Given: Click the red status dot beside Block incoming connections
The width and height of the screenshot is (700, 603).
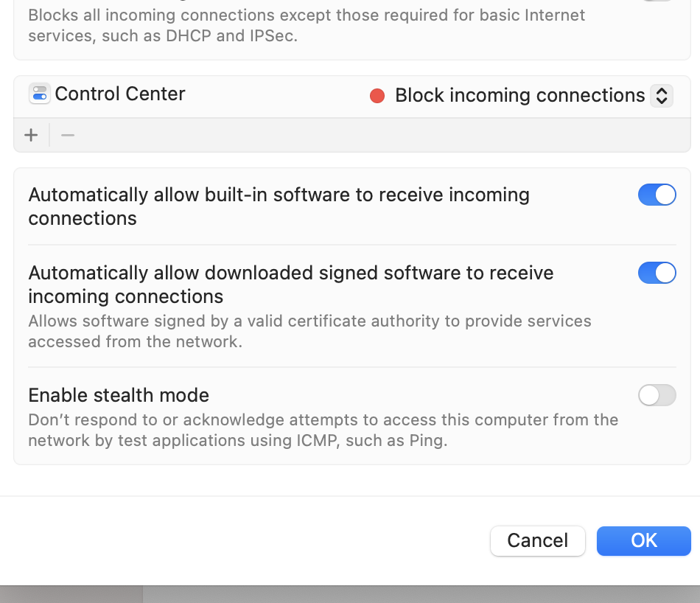Looking at the screenshot, I should (x=377, y=96).
